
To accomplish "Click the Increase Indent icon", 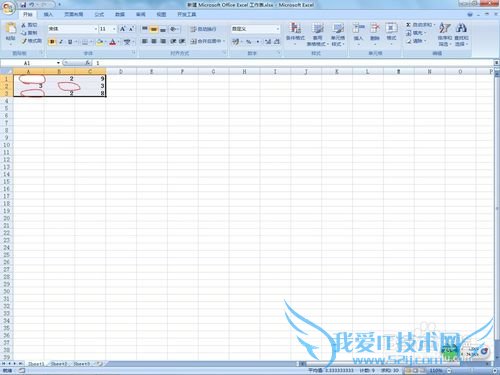I will pos(182,41).
